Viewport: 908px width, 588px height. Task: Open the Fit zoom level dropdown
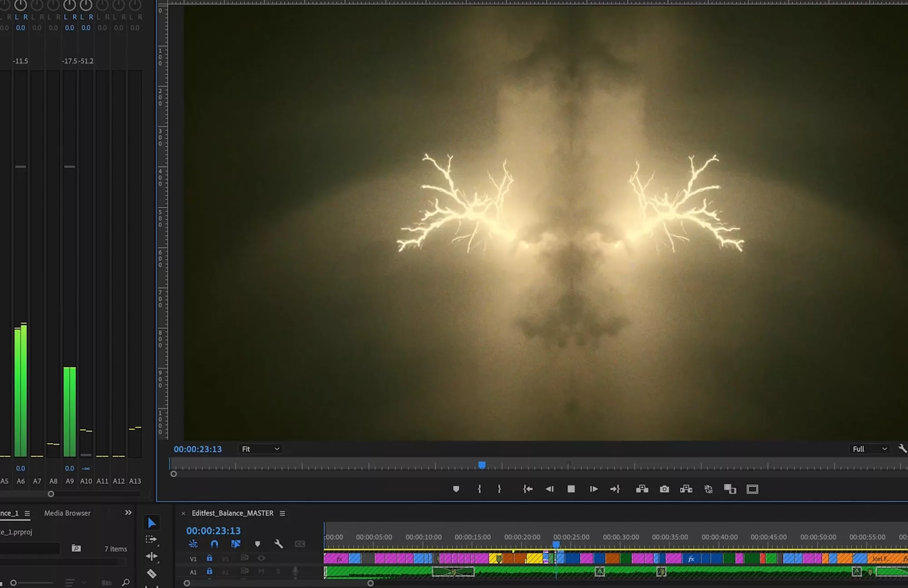pyautogui.click(x=260, y=449)
